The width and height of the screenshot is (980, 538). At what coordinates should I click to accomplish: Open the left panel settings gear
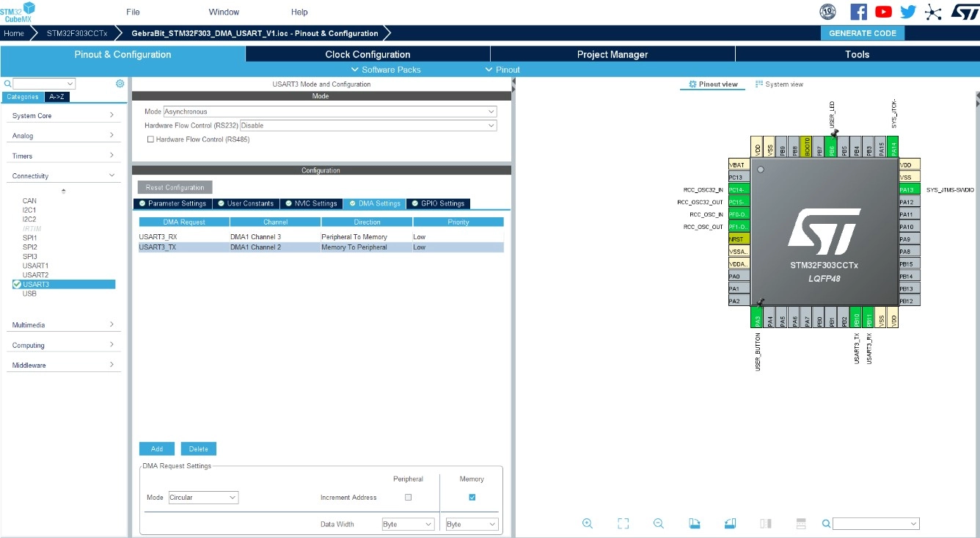(x=120, y=84)
